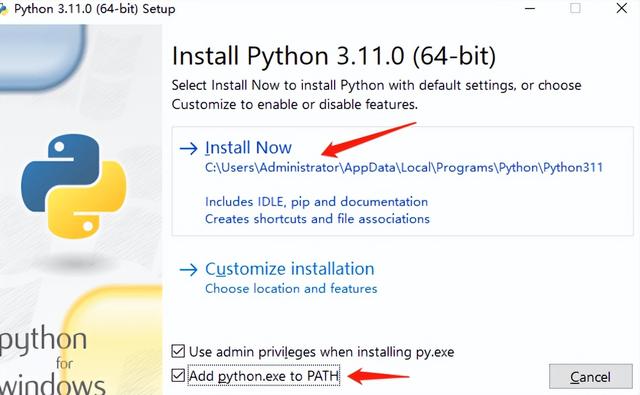Uncheck the admin privileges checkbox
640x395 pixels.
point(178,351)
